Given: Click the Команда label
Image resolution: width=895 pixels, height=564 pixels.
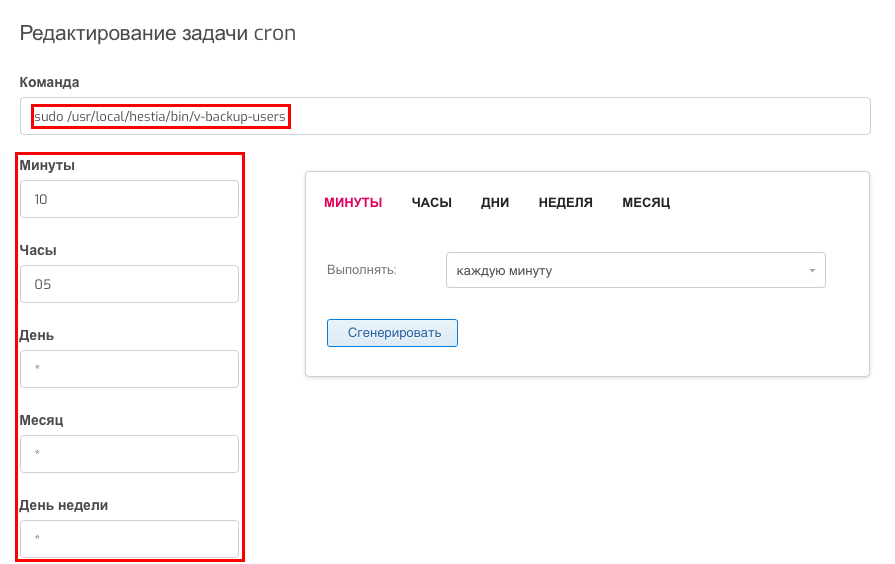Looking at the screenshot, I should 49,82.
